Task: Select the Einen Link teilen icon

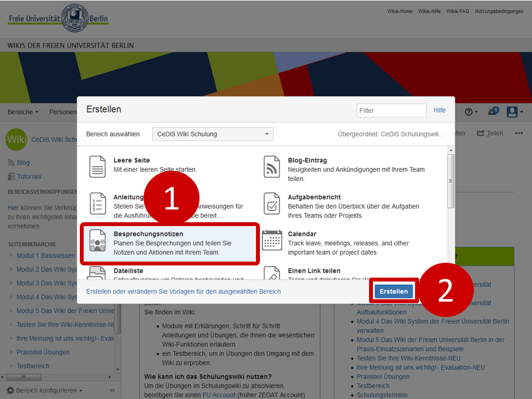Action: [272, 273]
